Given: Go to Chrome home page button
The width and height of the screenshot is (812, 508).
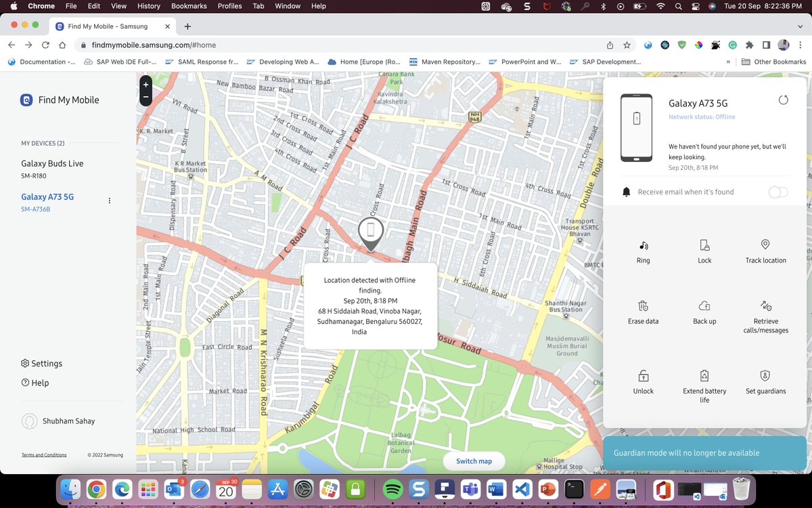Looking at the screenshot, I should (x=62, y=45).
